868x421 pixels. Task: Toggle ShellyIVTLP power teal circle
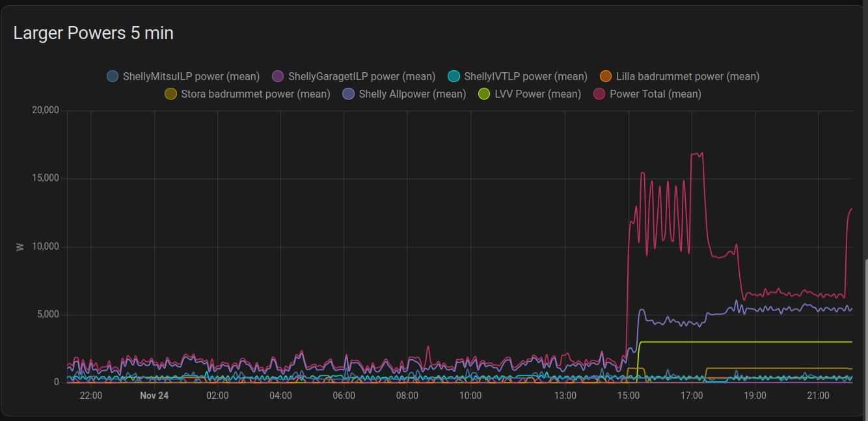[x=455, y=76]
